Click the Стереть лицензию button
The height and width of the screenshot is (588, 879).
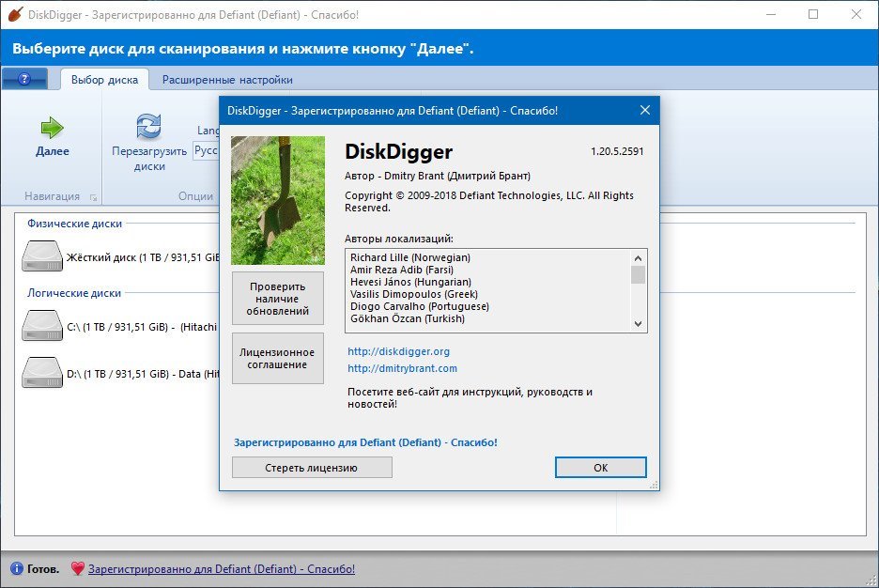tap(312, 468)
